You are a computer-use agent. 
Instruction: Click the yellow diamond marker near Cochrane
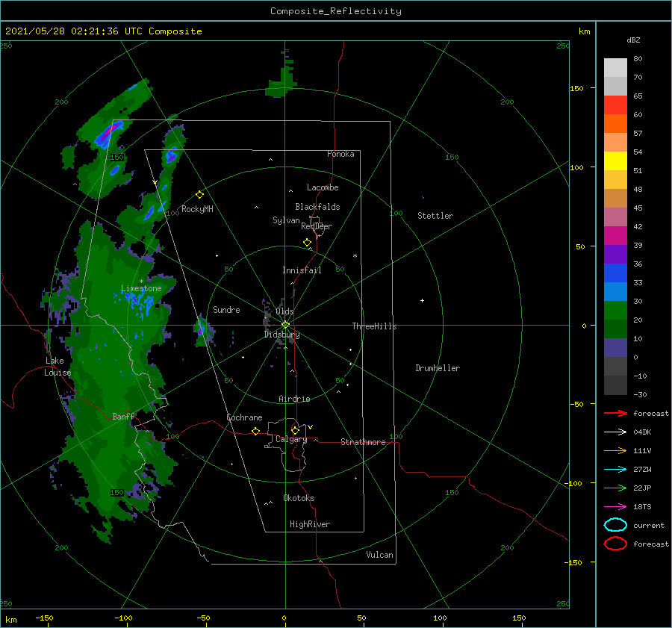tap(255, 431)
